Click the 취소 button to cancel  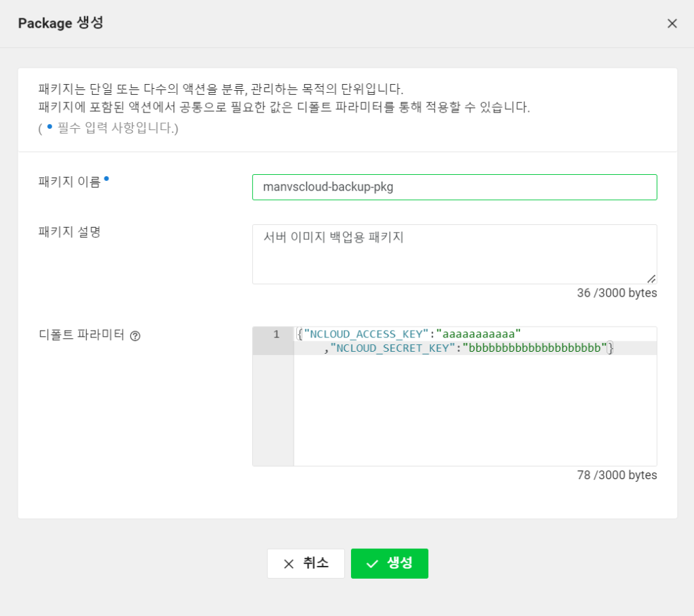point(306,563)
